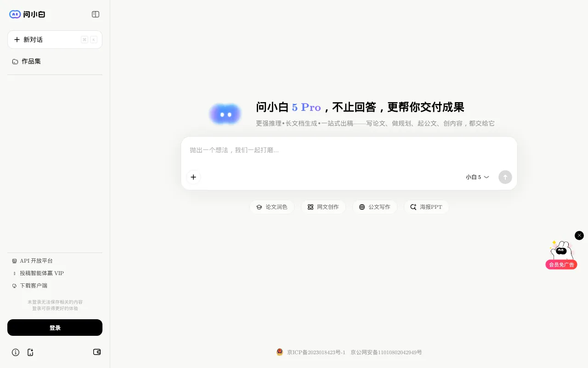The width and height of the screenshot is (588, 368).
Task: Focus the 抛出一个想法 message input field
Action: [x=349, y=150]
